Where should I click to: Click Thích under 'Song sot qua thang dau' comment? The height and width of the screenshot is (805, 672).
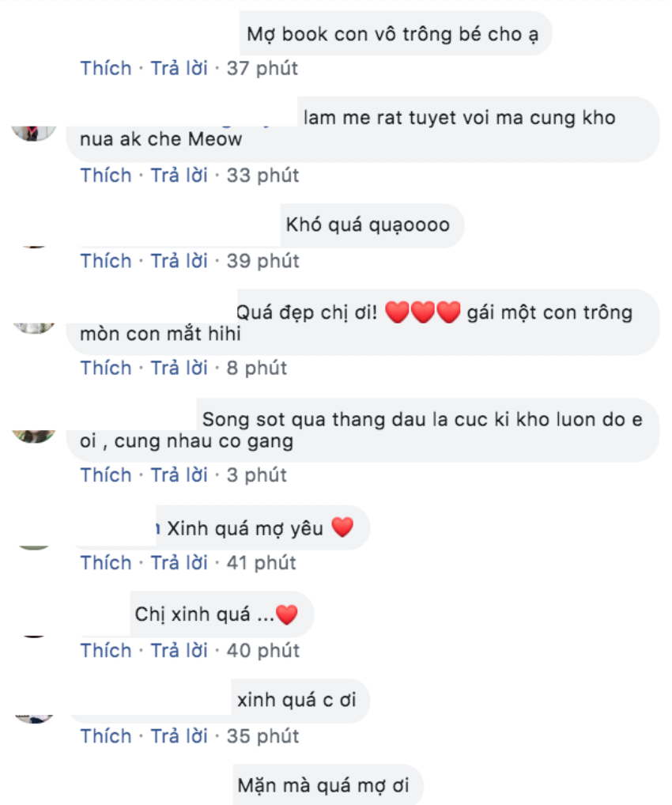[x=105, y=475]
